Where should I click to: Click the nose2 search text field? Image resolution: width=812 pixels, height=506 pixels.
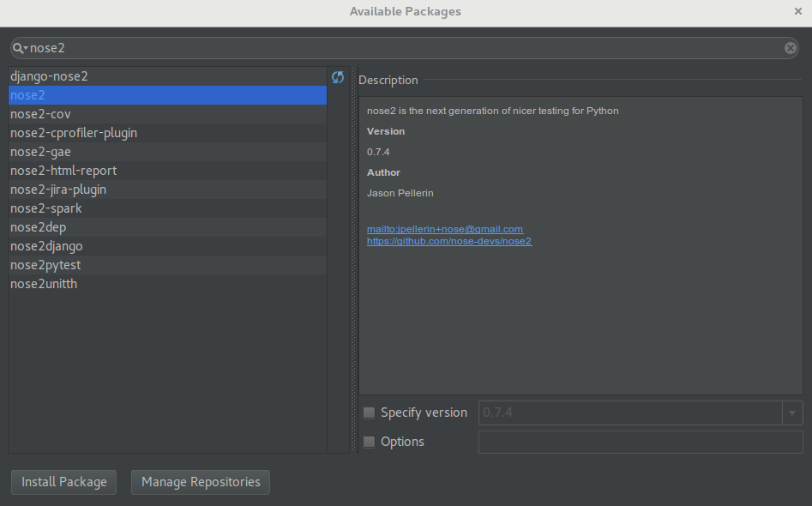click(403, 48)
